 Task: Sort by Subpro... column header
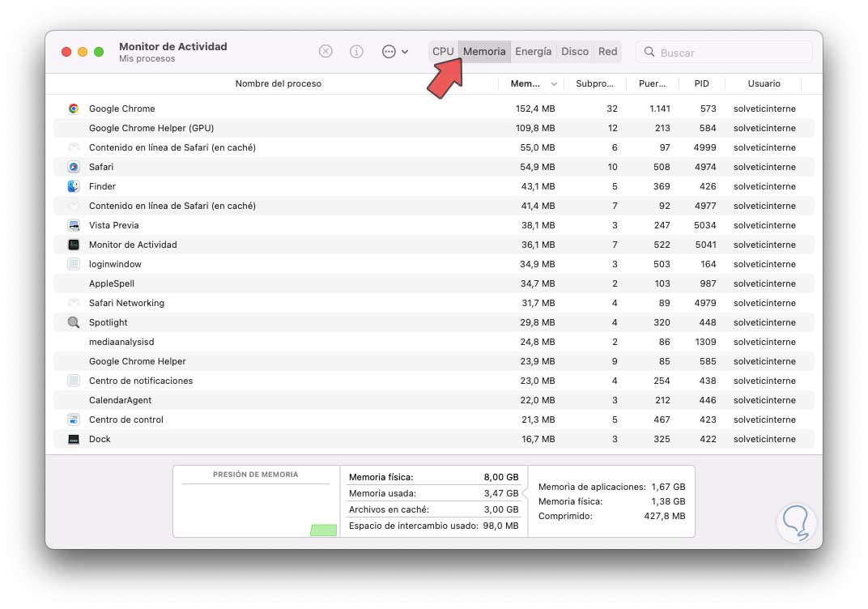594,83
